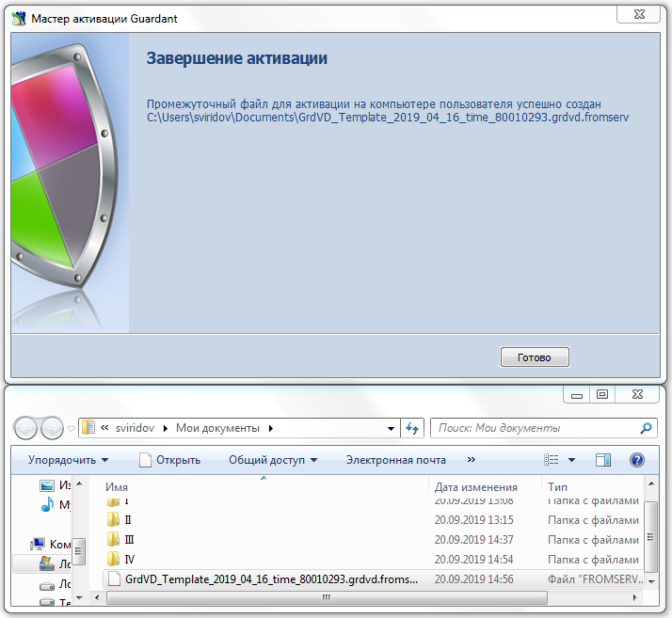
Task: Sort by the Дата изменения column header
Action: click(476, 487)
